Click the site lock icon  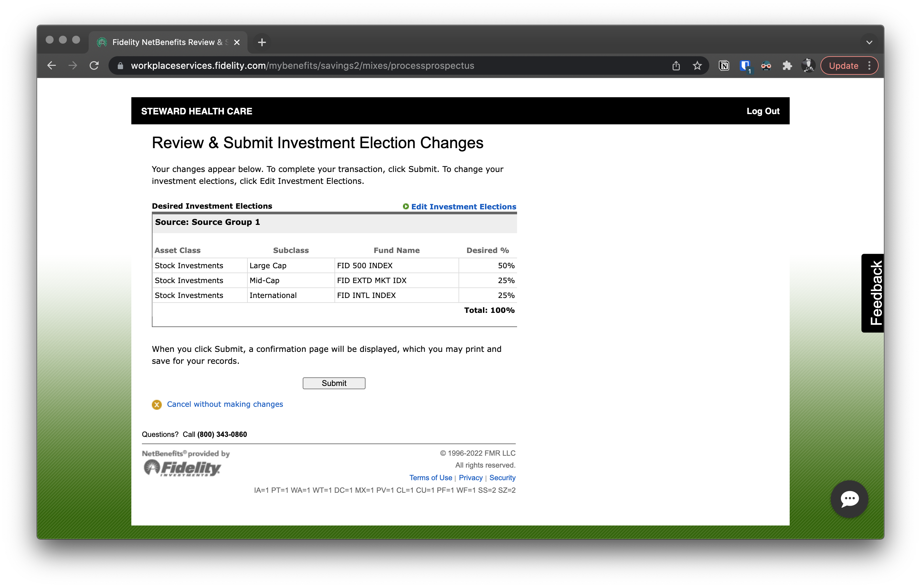[x=120, y=66]
